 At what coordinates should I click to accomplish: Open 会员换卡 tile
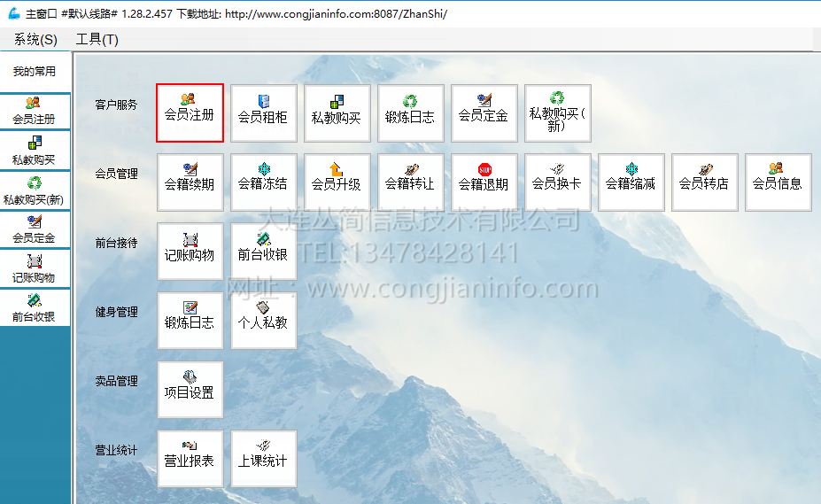(x=558, y=182)
